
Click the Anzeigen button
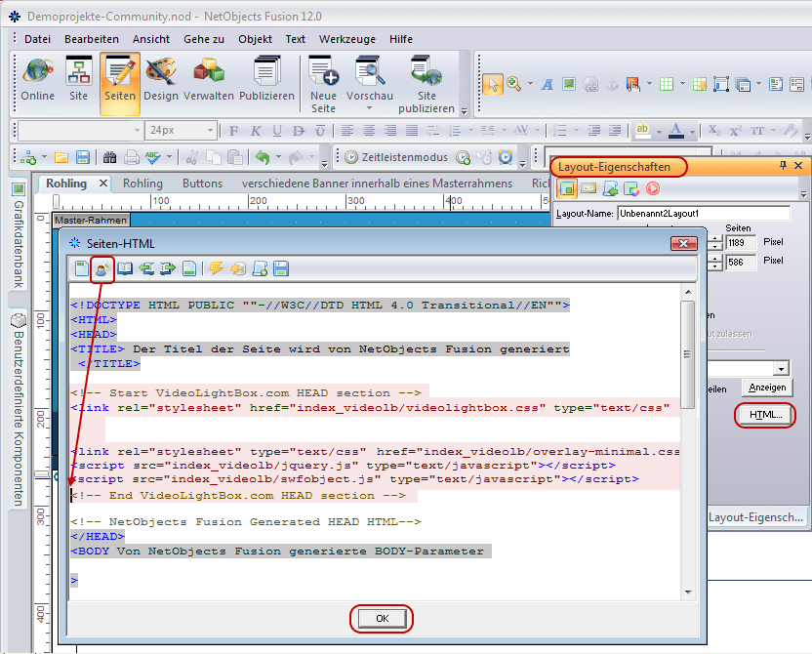(x=767, y=388)
